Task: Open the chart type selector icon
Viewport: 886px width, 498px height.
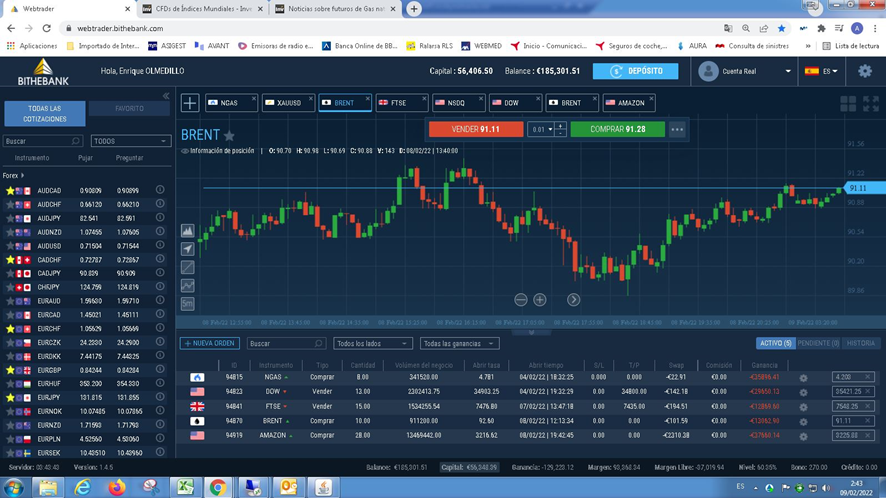Action: pyautogui.click(x=188, y=231)
